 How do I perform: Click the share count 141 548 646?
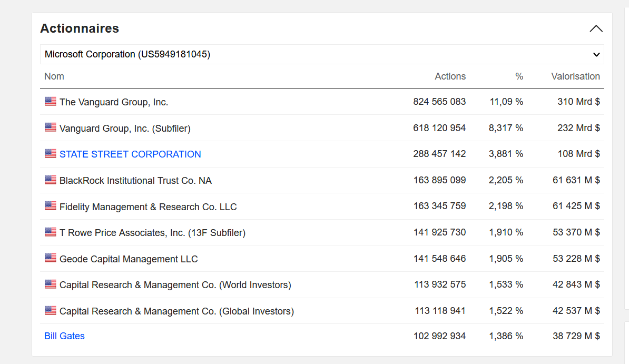click(x=440, y=258)
